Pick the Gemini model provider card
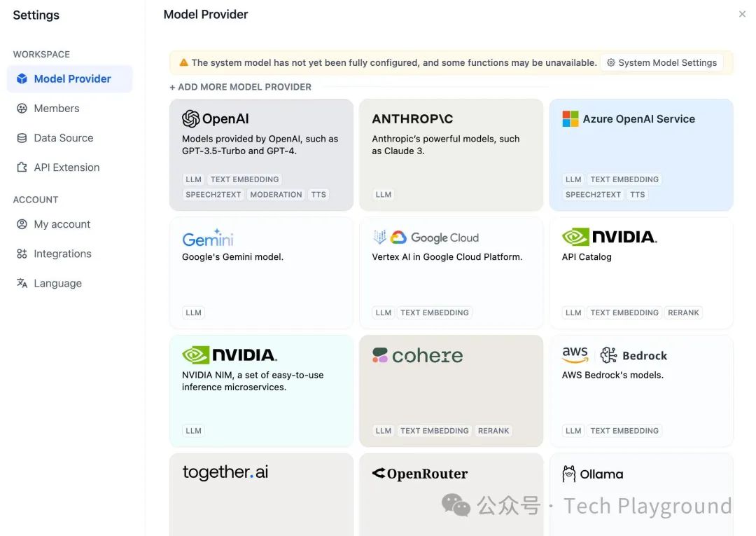Viewport: 756px width, 536px height. [x=261, y=273]
